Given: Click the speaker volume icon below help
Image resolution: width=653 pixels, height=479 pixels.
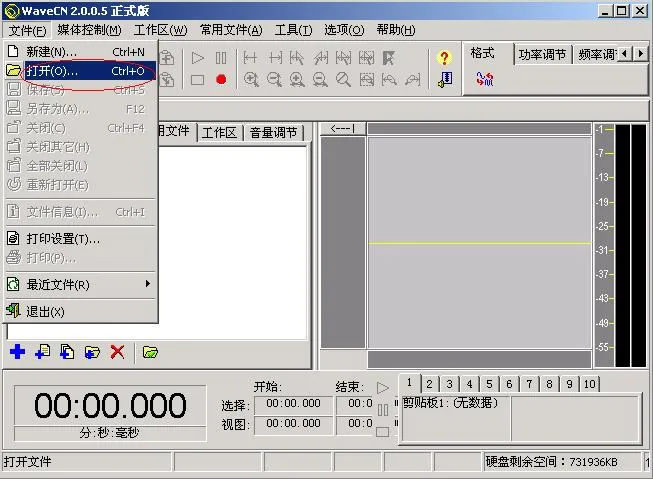Looking at the screenshot, I should 444,79.
